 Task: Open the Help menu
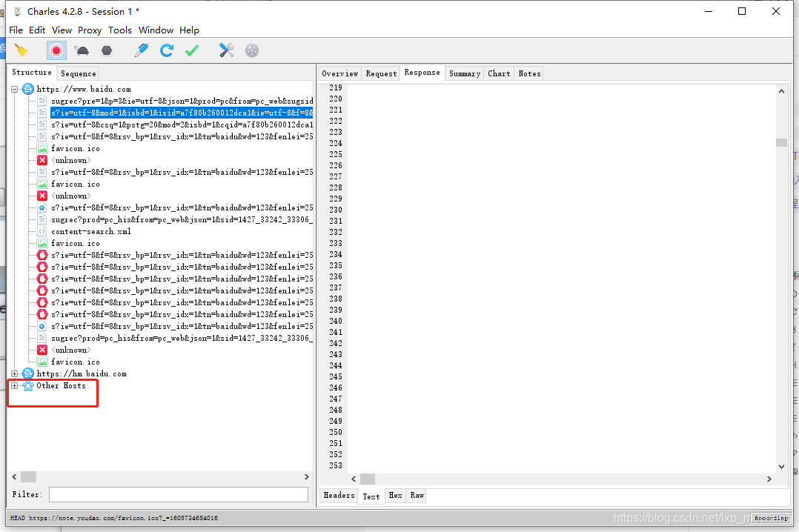point(189,30)
